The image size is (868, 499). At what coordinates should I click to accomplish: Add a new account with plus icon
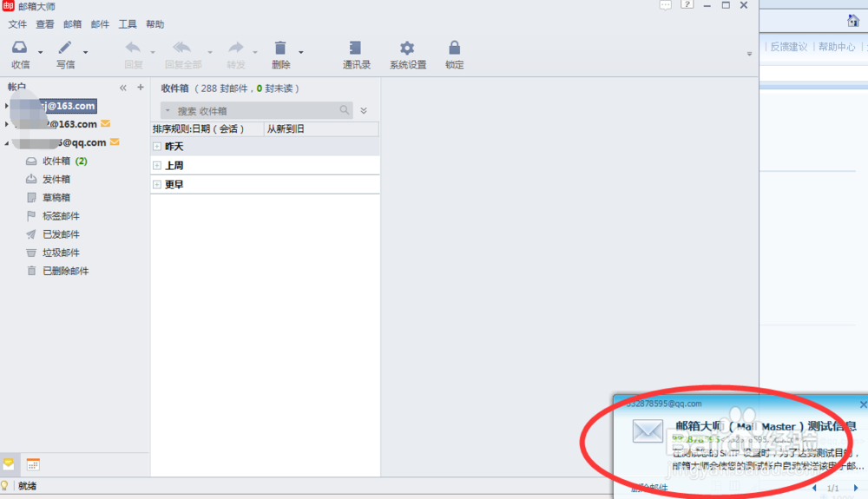tap(141, 88)
